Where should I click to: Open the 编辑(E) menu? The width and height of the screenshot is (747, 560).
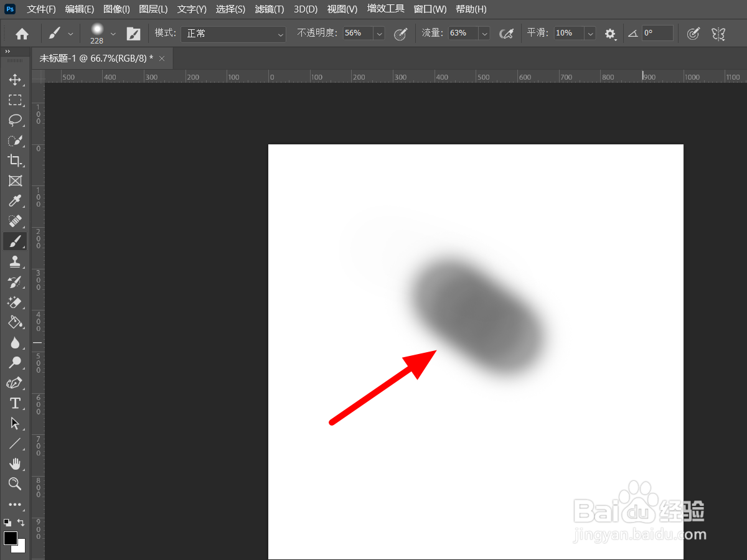pyautogui.click(x=80, y=9)
